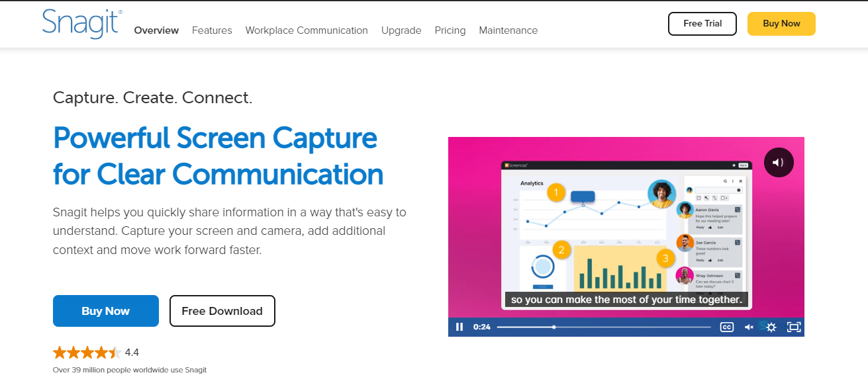Click the Free Download button

tap(222, 311)
